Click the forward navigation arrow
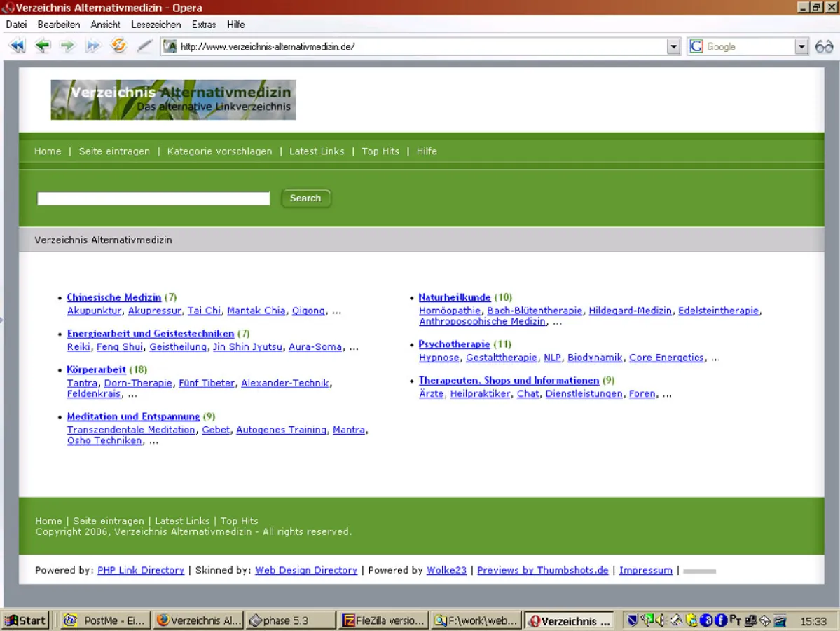 click(67, 46)
